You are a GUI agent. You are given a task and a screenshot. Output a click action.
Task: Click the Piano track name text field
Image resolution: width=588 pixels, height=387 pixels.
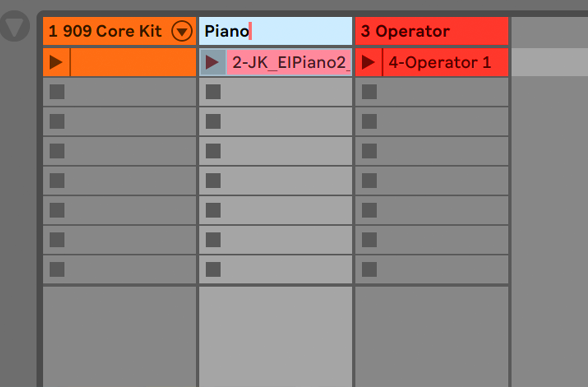click(275, 31)
